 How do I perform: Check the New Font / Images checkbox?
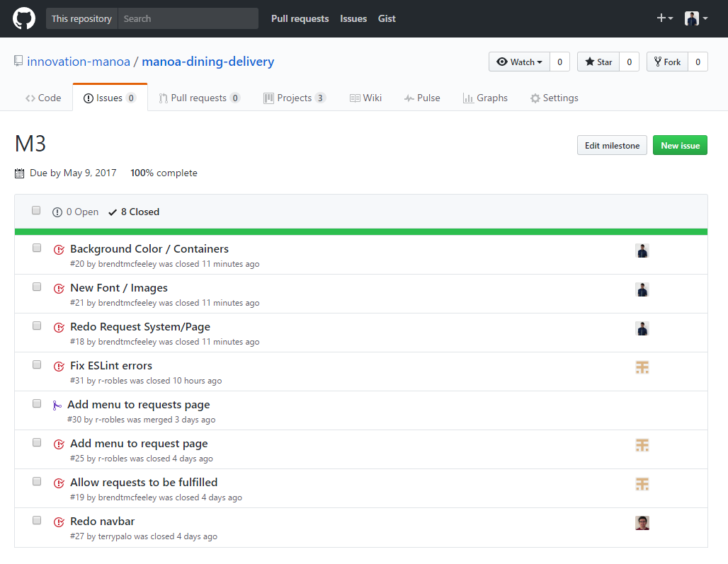(37, 287)
